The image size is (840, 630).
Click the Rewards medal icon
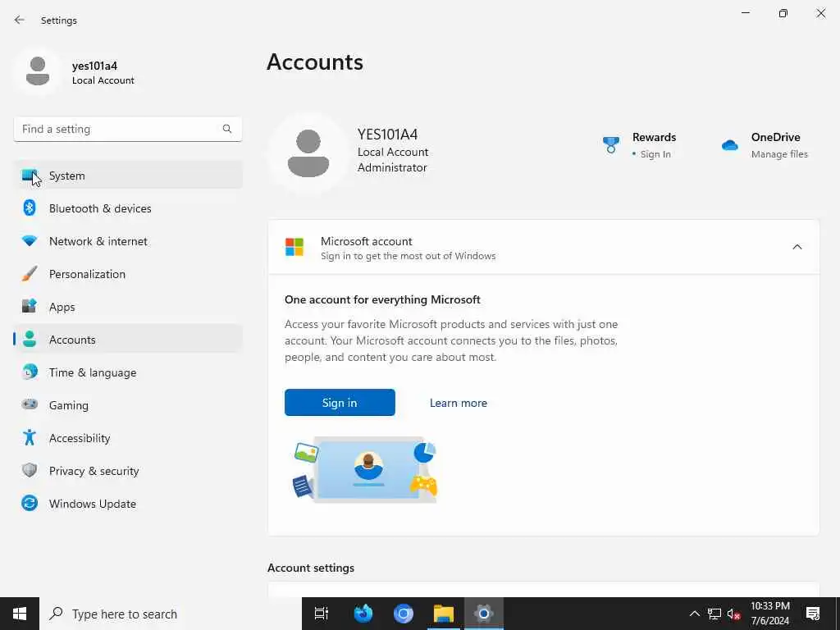[x=610, y=144]
